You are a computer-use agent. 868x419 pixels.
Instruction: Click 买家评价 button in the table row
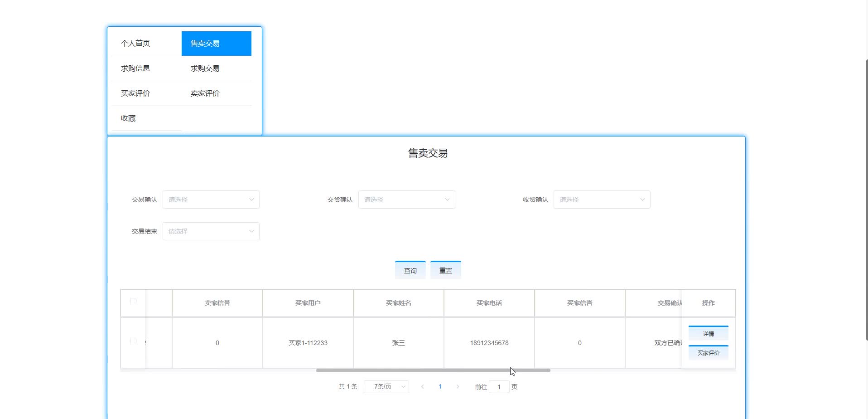coord(709,353)
